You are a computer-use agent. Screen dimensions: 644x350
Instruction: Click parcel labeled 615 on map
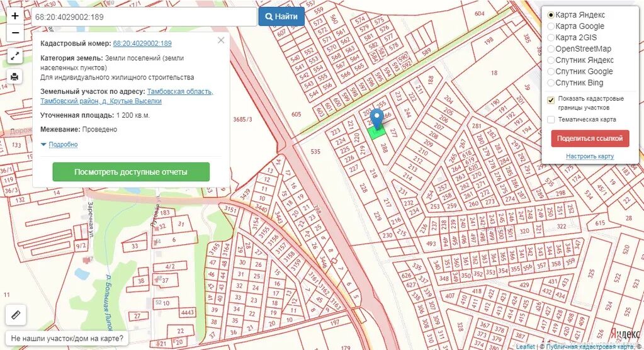click(600, 223)
